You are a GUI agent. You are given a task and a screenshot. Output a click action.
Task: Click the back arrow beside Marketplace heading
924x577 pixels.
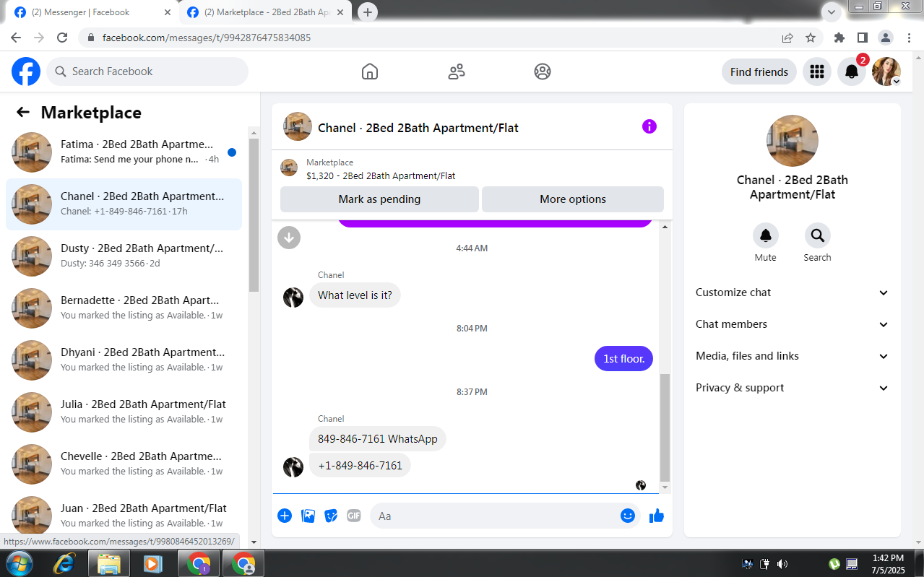[23, 112]
